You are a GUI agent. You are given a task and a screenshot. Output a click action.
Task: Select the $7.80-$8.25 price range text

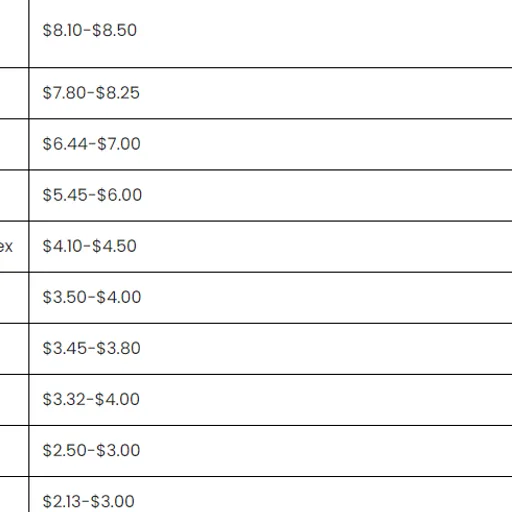tap(91, 93)
